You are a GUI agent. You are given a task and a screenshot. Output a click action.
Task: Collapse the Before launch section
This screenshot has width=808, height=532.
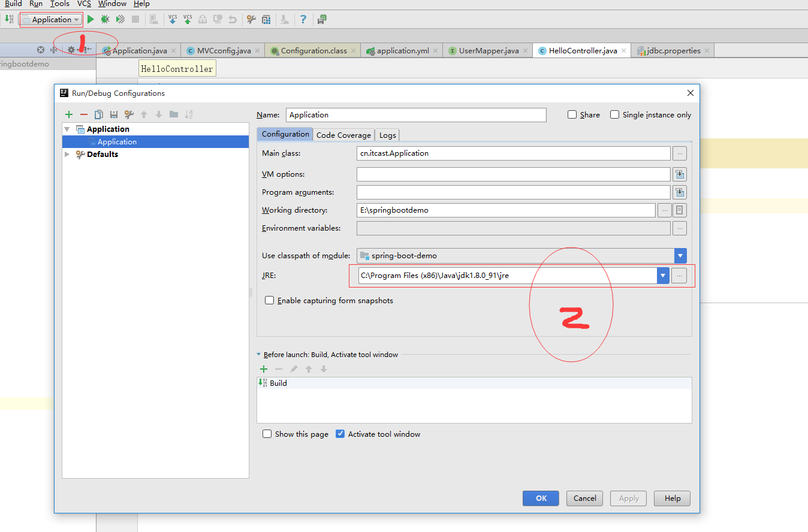[259, 355]
